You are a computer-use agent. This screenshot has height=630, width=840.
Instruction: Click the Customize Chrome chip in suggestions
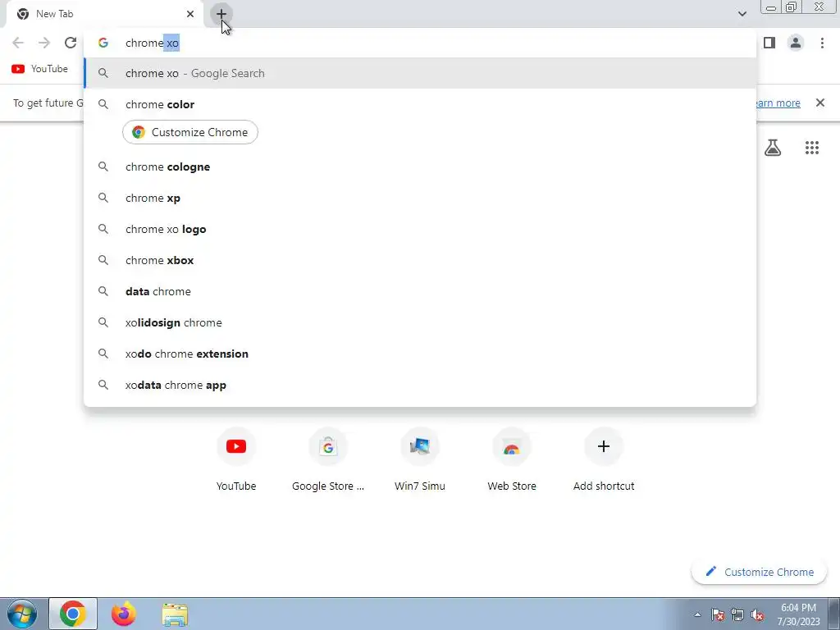[190, 132]
